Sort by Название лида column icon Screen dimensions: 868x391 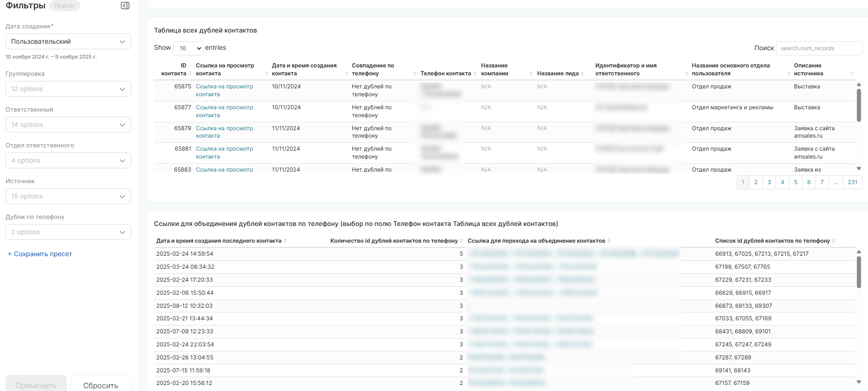click(x=582, y=73)
